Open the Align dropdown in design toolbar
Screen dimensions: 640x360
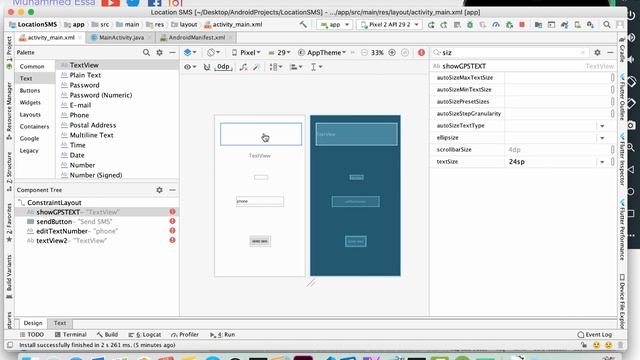point(296,67)
